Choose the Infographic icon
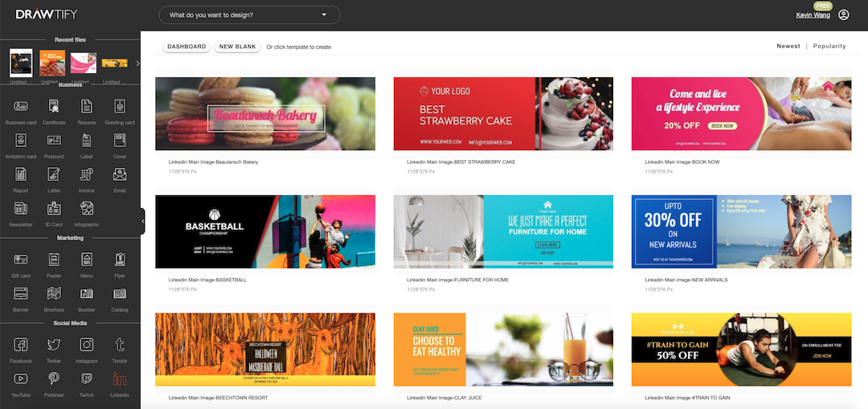 [x=86, y=209]
